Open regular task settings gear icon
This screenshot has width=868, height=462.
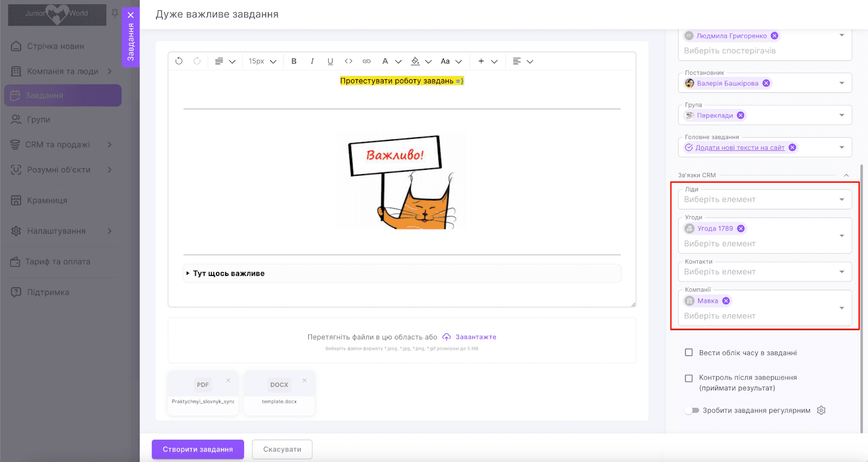[x=821, y=410]
